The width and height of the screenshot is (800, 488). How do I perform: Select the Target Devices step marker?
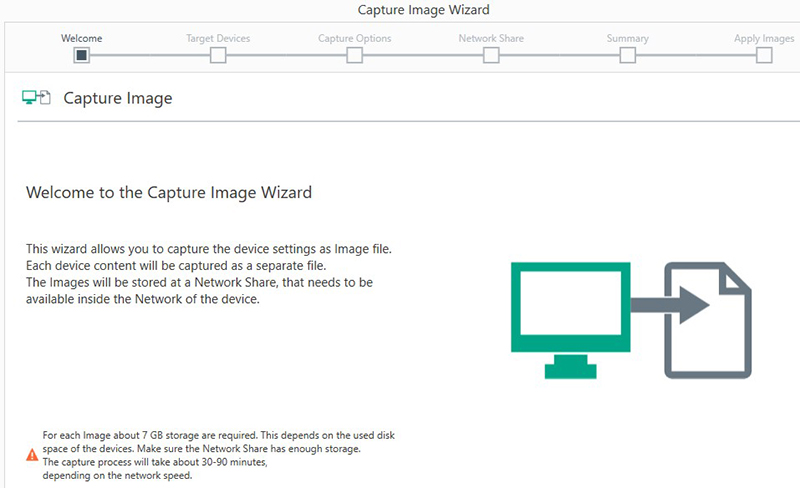point(218,55)
